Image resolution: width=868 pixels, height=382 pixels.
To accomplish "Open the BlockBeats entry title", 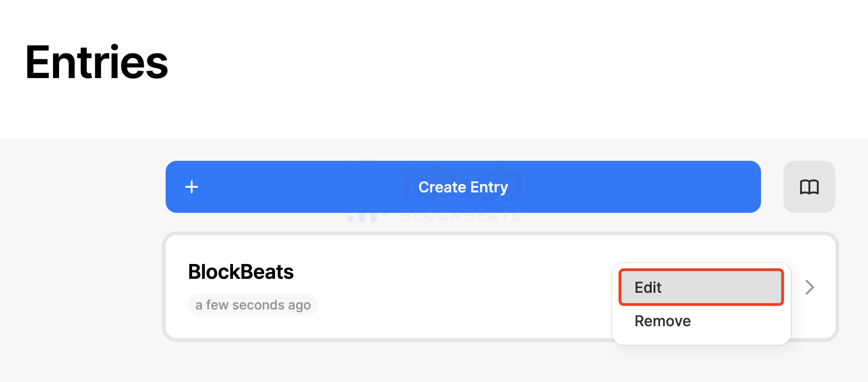I will coord(240,272).
